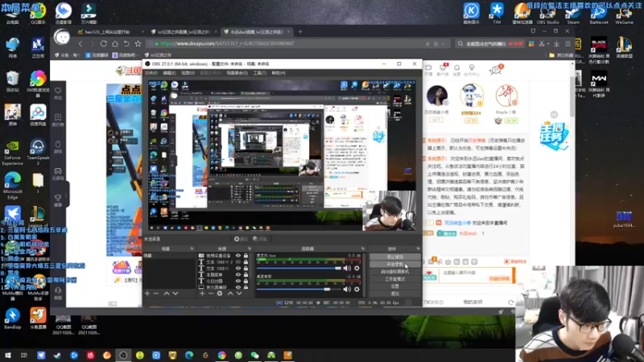Open browser search box dropdown
The width and height of the screenshot is (644, 362).
tap(460, 43)
